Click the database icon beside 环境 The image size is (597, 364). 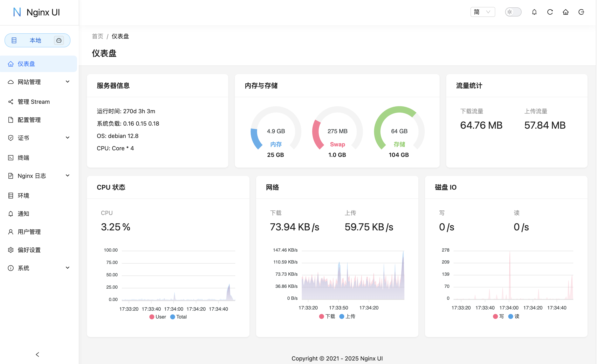(11, 195)
